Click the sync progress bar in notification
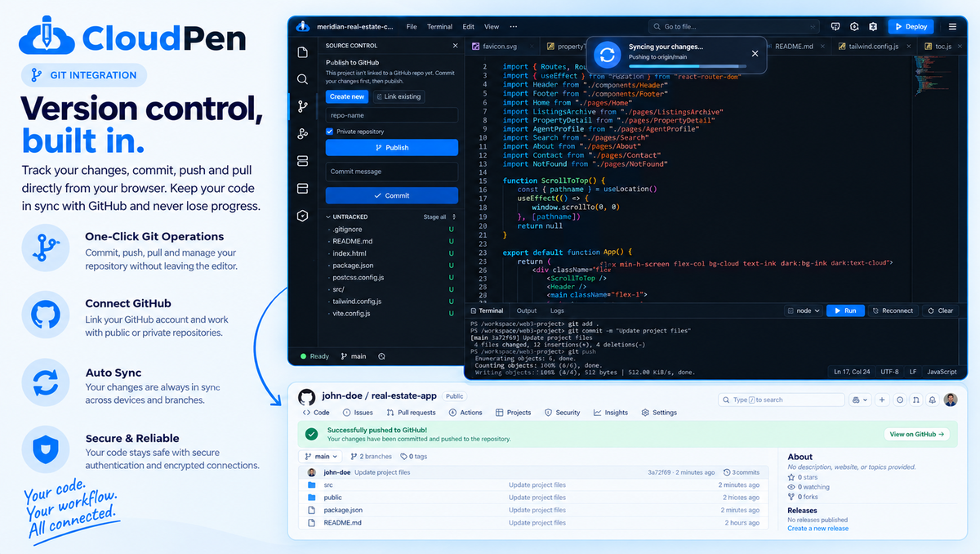980x554 pixels. click(687, 65)
